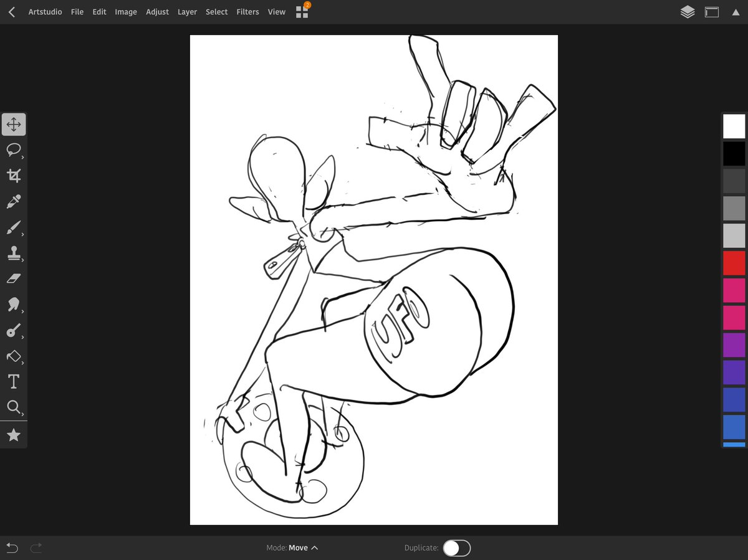Select the Lasso selection tool
Image resolution: width=748 pixels, height=560 pixels.
click(14, 150)
